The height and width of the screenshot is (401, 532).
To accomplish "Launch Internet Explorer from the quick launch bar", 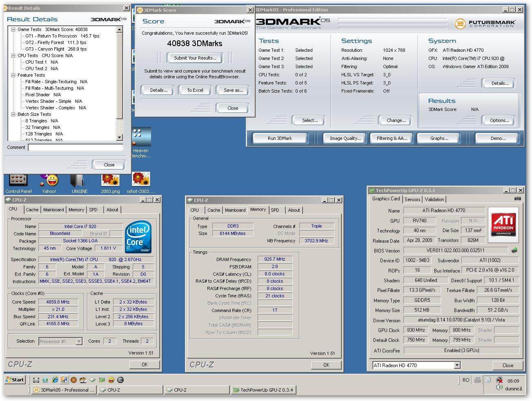I will pos(55,380).
